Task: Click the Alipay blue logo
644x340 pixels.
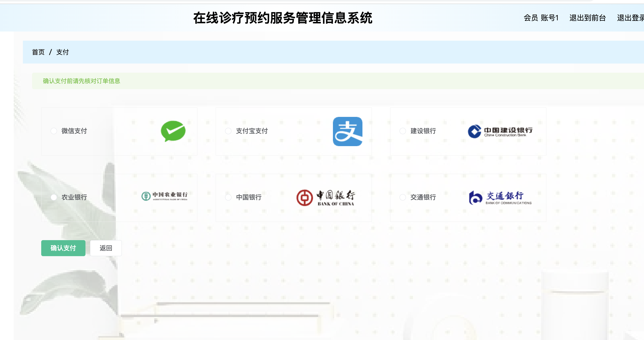Action: pos(348,131)
